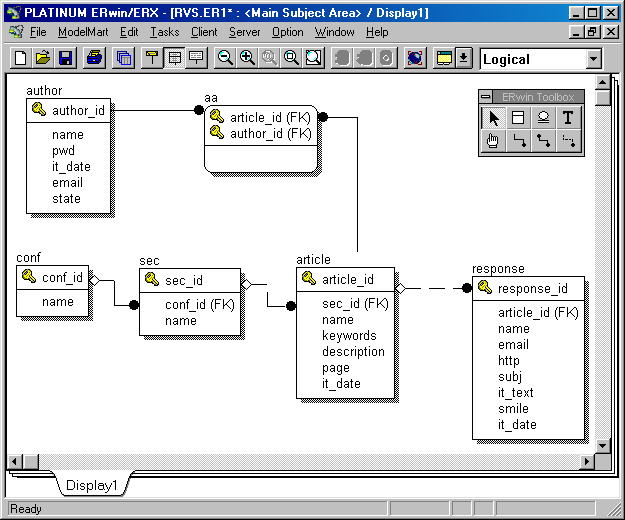
Task: Select the state attribute in author
Action: [66, 198]
